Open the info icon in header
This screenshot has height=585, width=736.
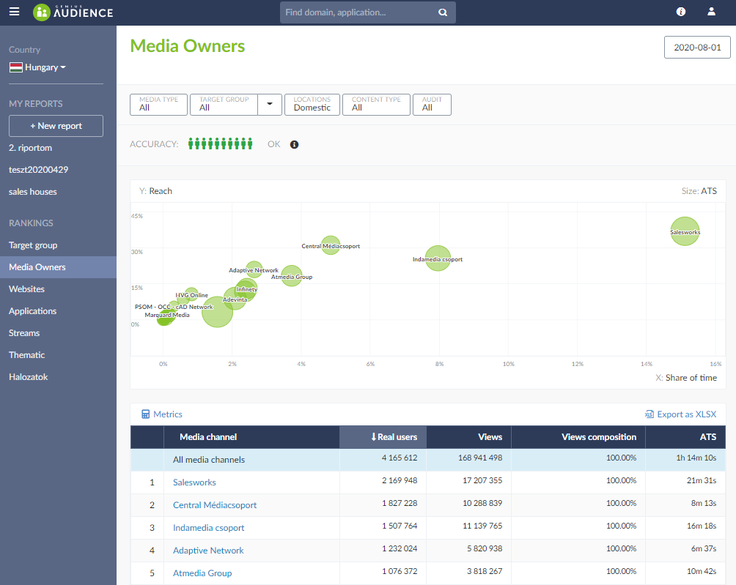tap(681, 12)
